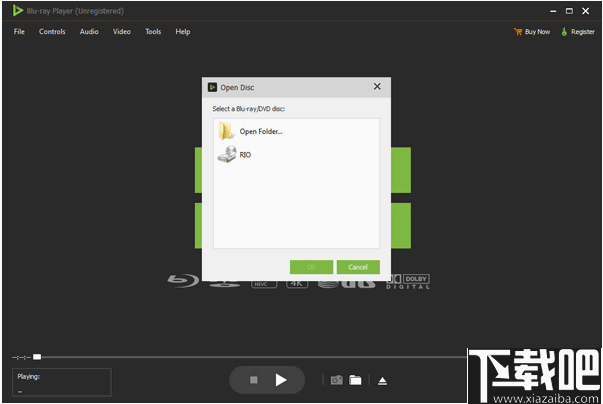The image size is (603, 404).
Task: Click the yellow folder icon in dialog
Action: coord(226,131)
